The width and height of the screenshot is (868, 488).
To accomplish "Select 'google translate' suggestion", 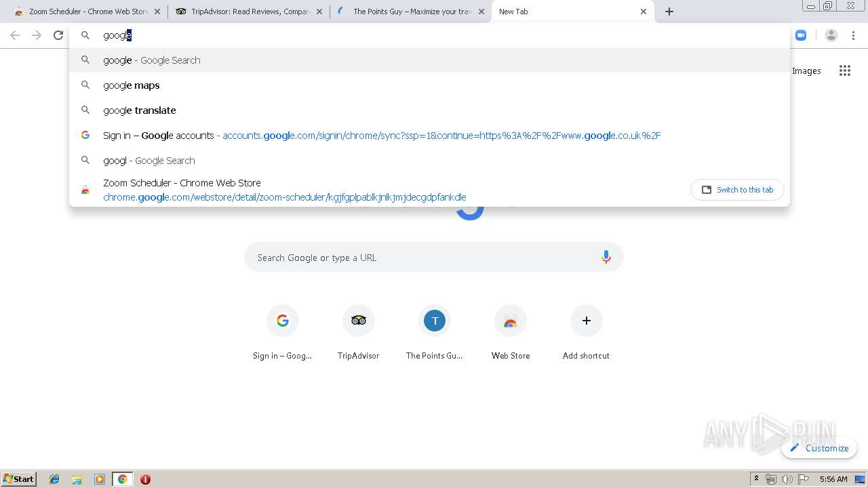I will pyautogui.click(x=429, y=110).
